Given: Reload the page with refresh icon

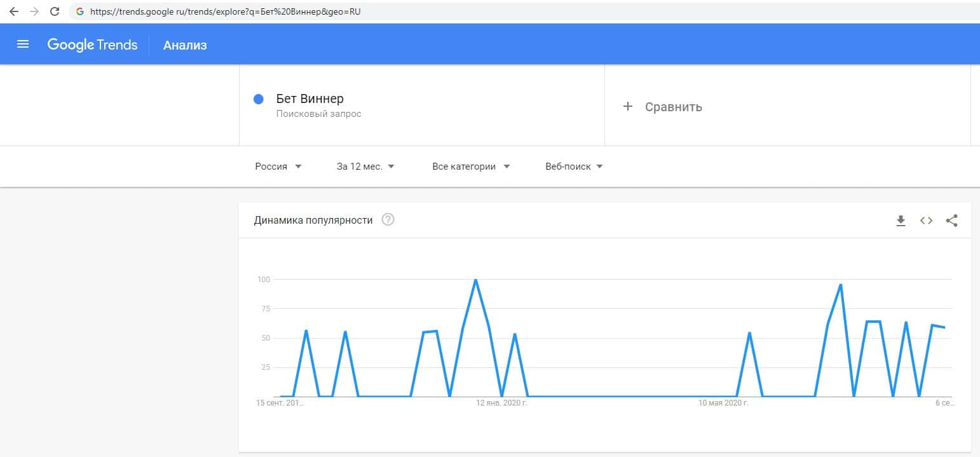Looking at the screenshot, I should 55,11.
